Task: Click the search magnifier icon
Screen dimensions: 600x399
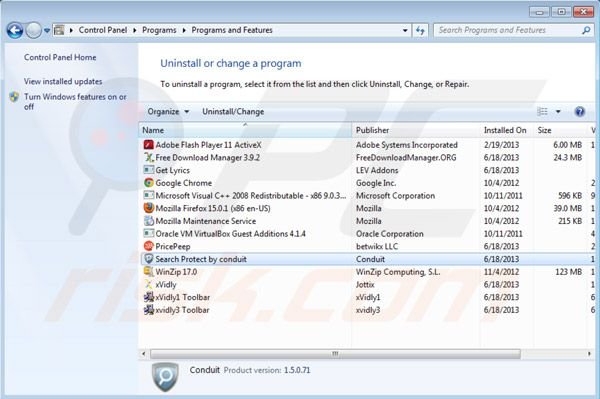Action: [586, 30]
